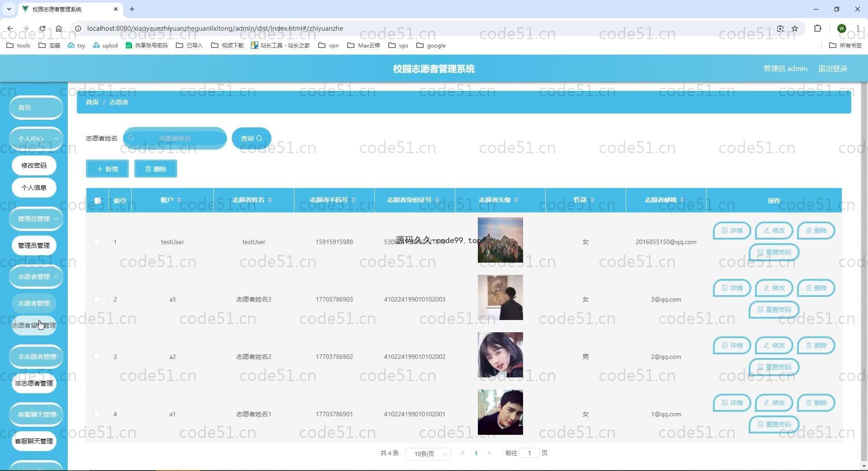Open testUser's landscape avatar thumbnail
The height and width of the screenshot is (471, 868).
[x=500, y=240]
